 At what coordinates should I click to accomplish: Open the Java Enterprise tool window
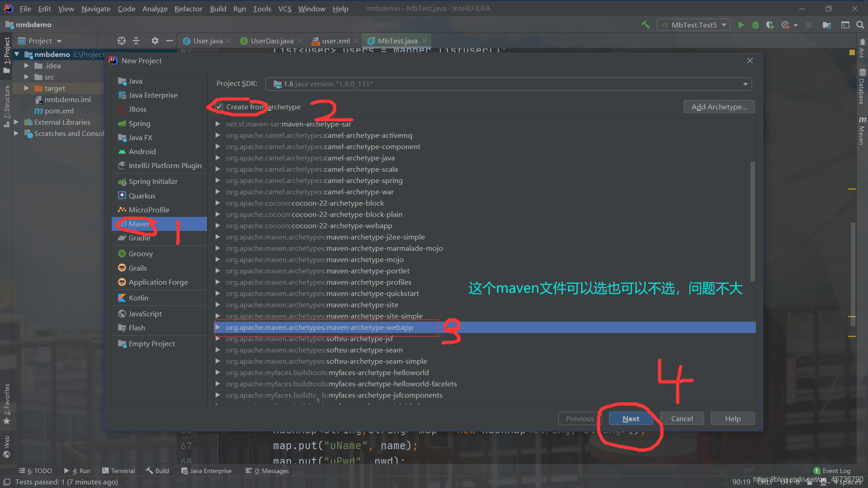(x=206, y=471)
